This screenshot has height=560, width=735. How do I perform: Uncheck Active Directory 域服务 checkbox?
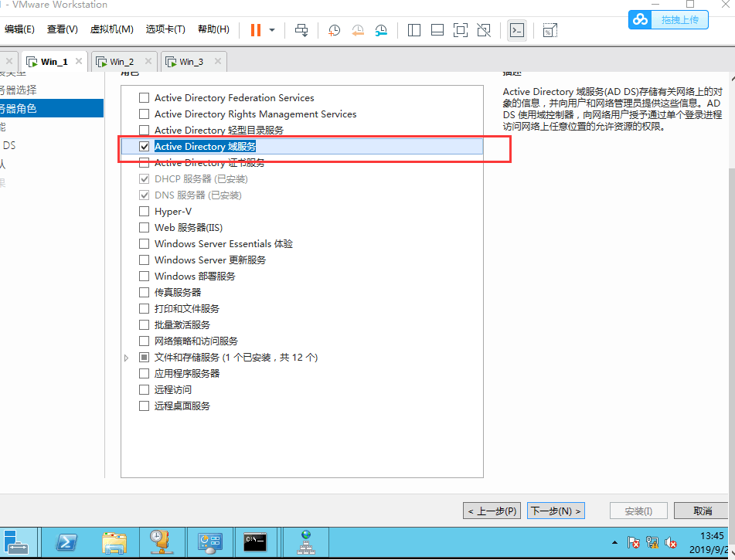click(x=145, y=147)
